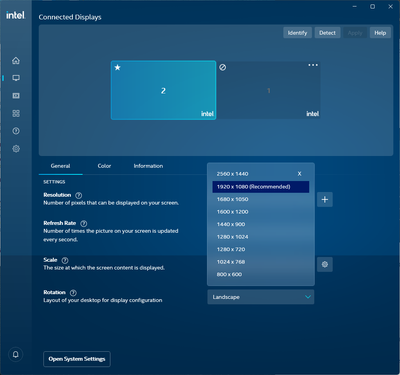This screenshot has width=400, height=375.
Task: Close the resolution list with X
Action: [x=299, y=174]
